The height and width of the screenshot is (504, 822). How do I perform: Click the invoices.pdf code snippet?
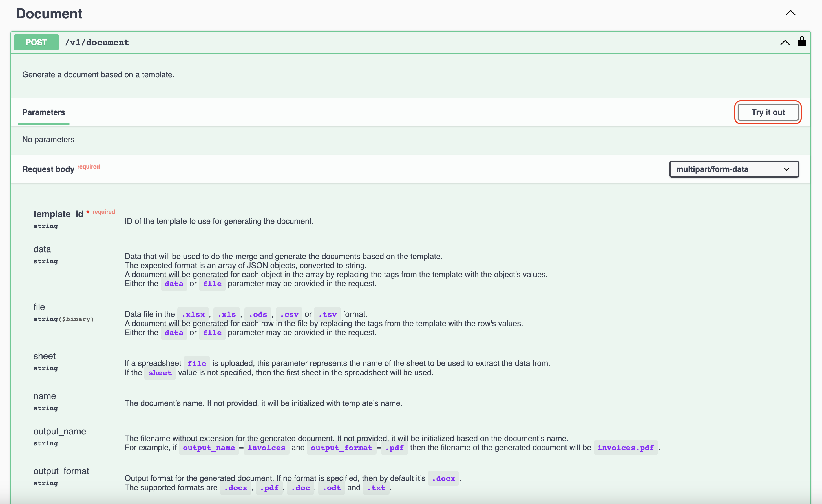click(626, 448)
